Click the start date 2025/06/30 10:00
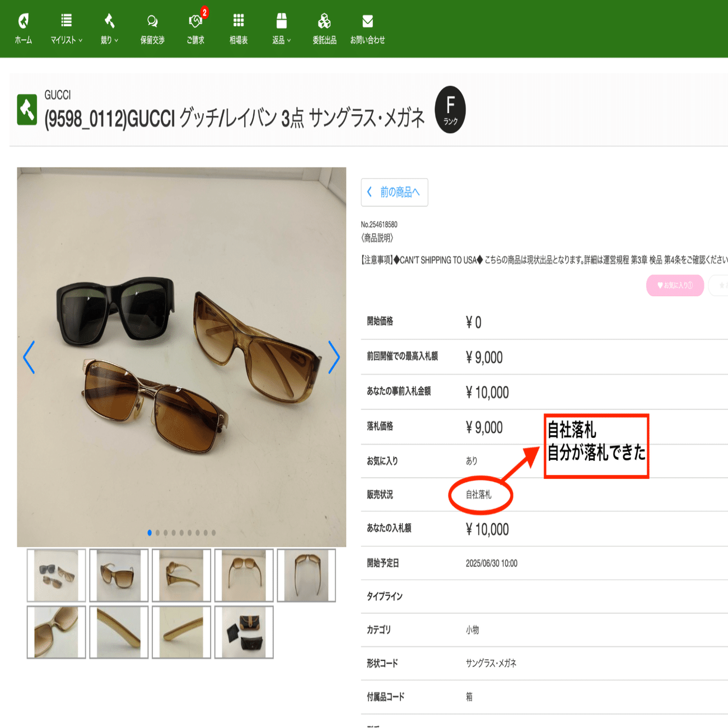This screenshot has height=728, width=728. point(492,563)
